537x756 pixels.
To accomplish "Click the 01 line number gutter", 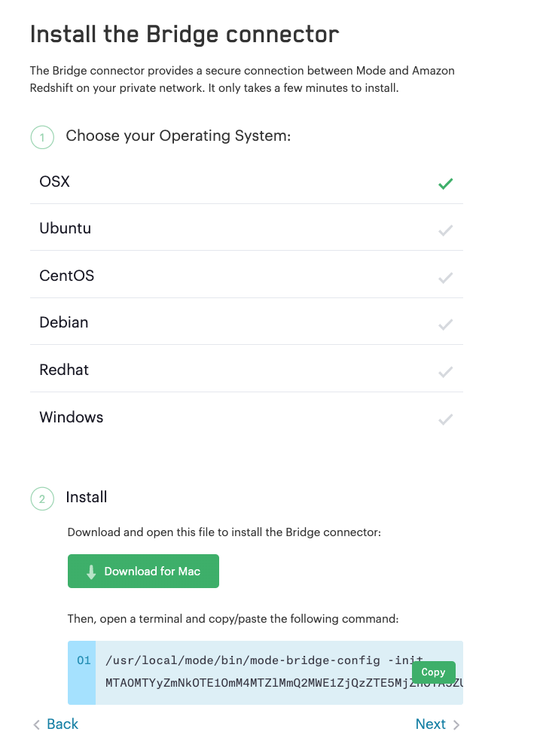I will pos(83,661).
